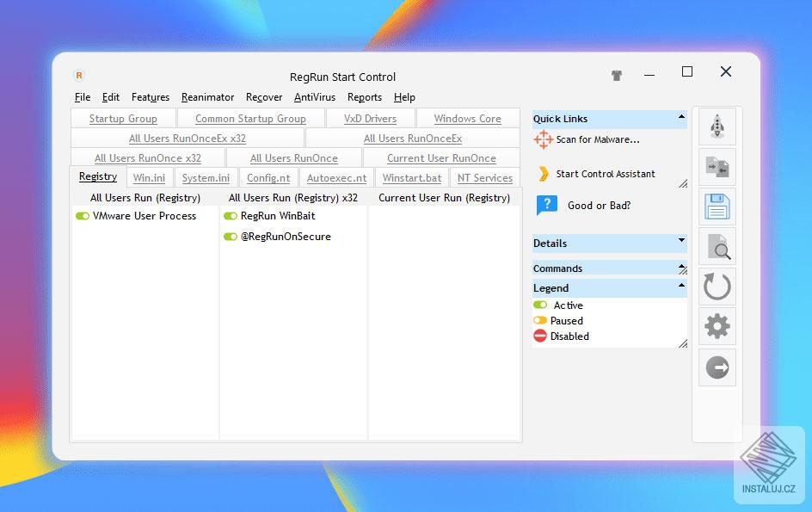This screenshot has width=812, height=512.
Task: Click the All Users Run (Registry) column header
Action: click(145, 198)
